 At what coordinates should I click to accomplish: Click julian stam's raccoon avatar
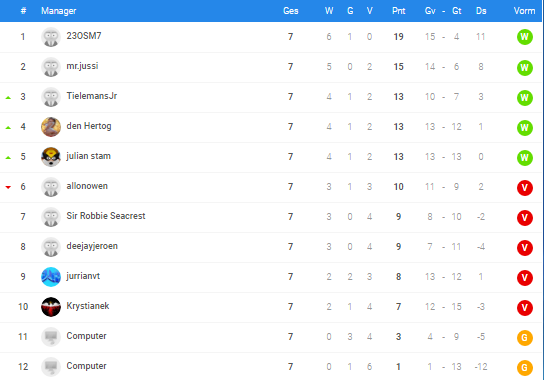(x=51, y=157)
